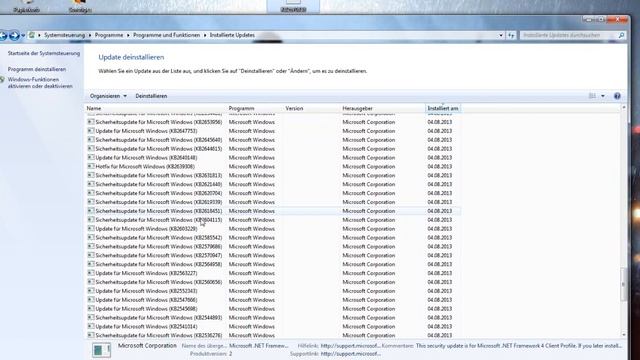Click Installierte Updates in the breadcrumb
This screenshot has width=640, height=360.
232,35
